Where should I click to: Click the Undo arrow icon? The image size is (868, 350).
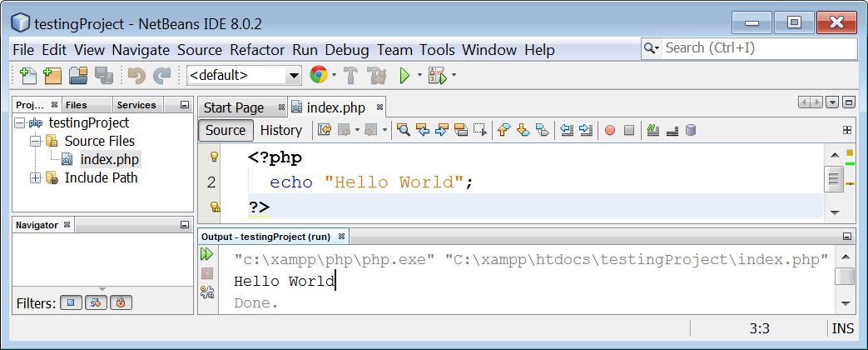click(x=136, y=75)
